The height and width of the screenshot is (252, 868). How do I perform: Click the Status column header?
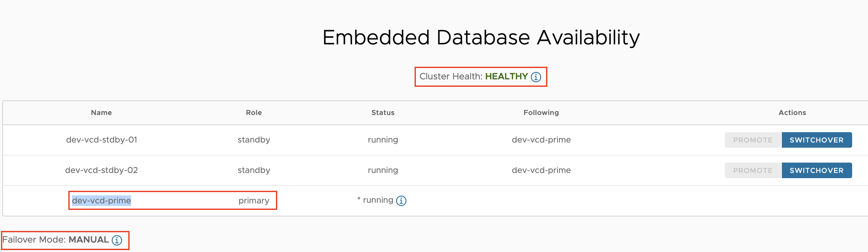(x=383, y=112)
